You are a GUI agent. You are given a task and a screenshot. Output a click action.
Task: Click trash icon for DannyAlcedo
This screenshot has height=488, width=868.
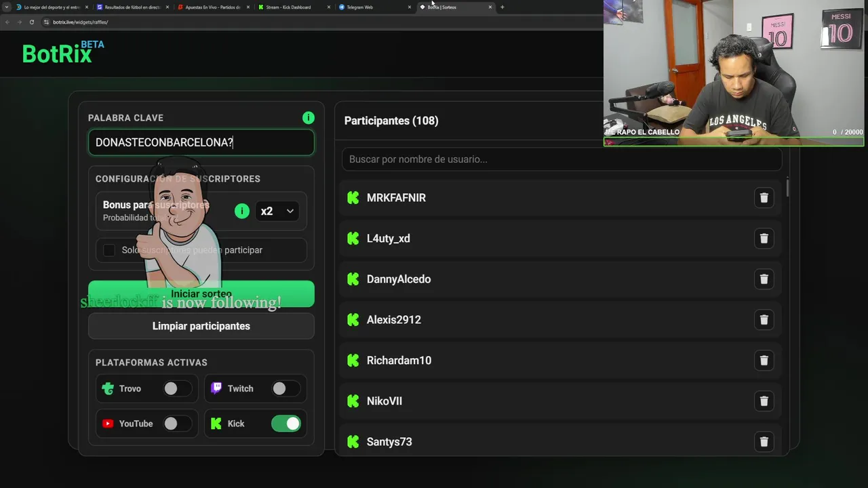pos(764,279)
